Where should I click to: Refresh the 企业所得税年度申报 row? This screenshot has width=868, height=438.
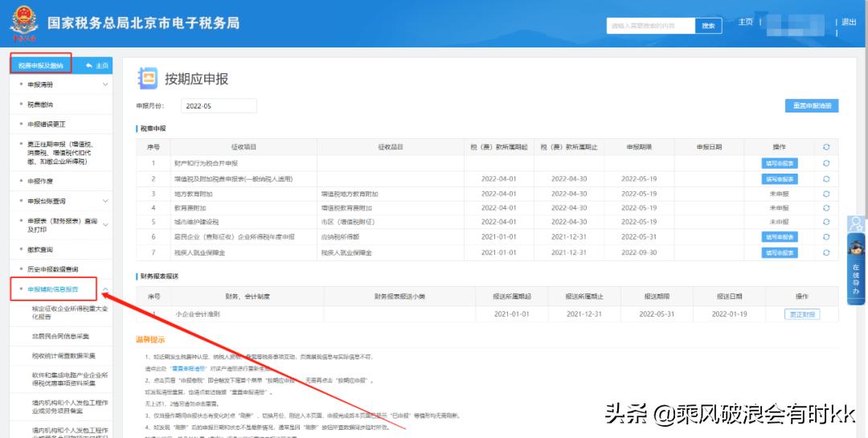tap(826, 237)
